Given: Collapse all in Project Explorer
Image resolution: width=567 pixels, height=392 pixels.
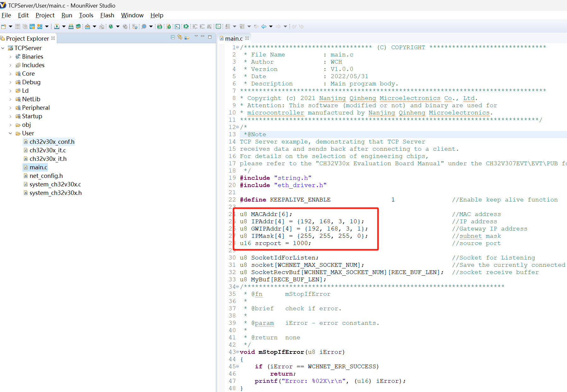Looking at the screenshot, I should point(173,37).
